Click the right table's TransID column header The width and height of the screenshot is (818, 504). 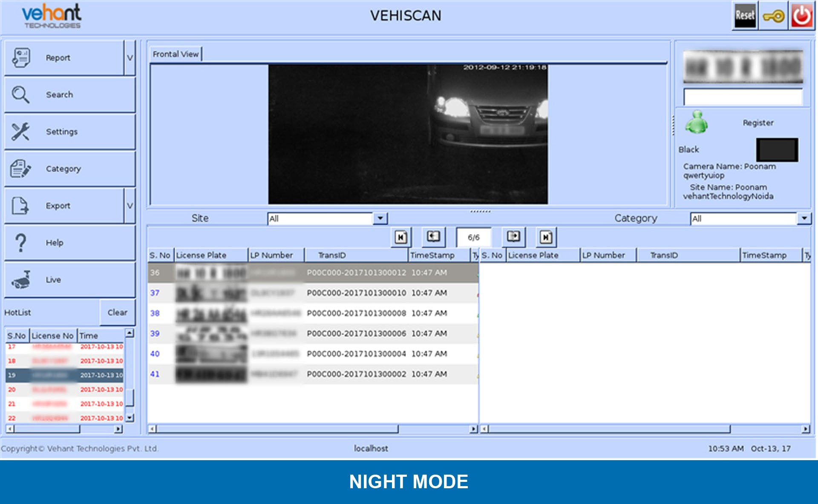pyautogui.click(x=688, y=255)
